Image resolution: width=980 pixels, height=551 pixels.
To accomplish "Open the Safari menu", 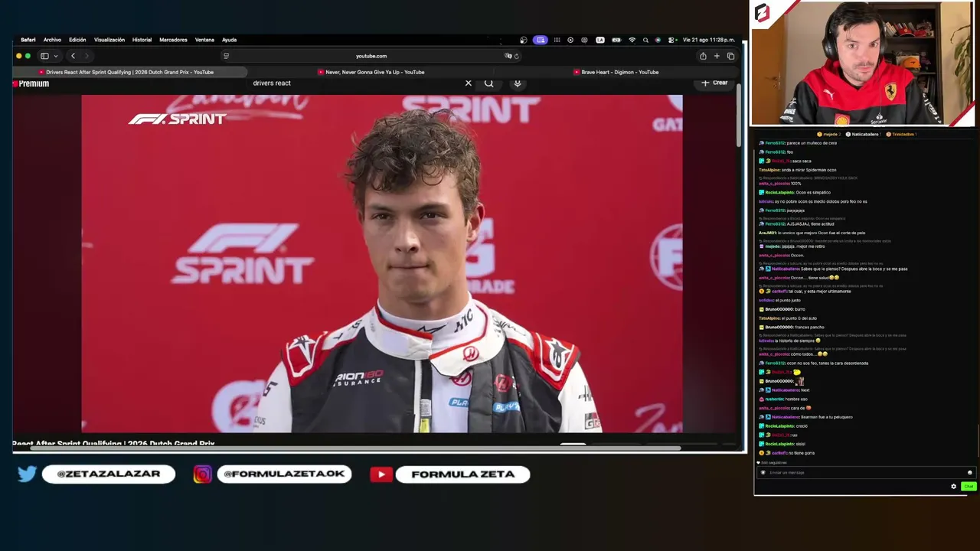I will 28,40.
